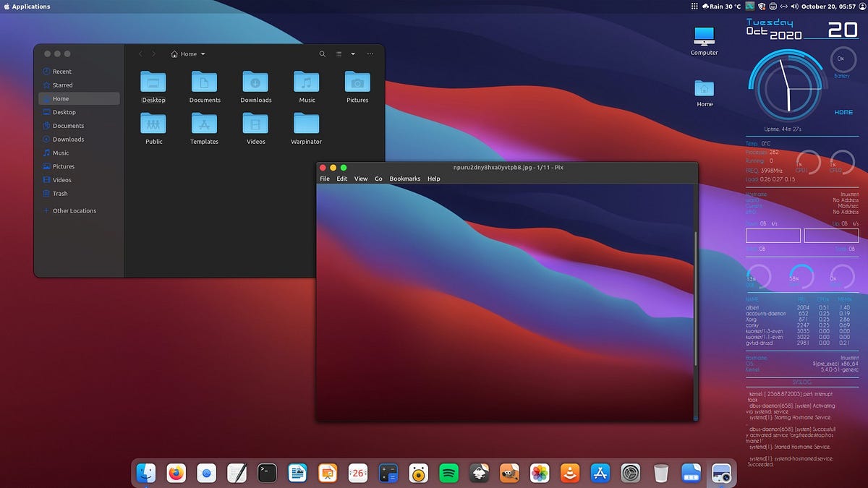Screen dimensions: 868x488
Task: Open the View menu in Pix
Action: point(361,179)
